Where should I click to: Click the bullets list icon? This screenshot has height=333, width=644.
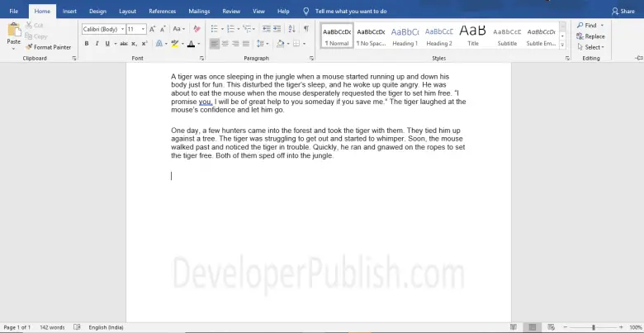(x=214, y=29)
